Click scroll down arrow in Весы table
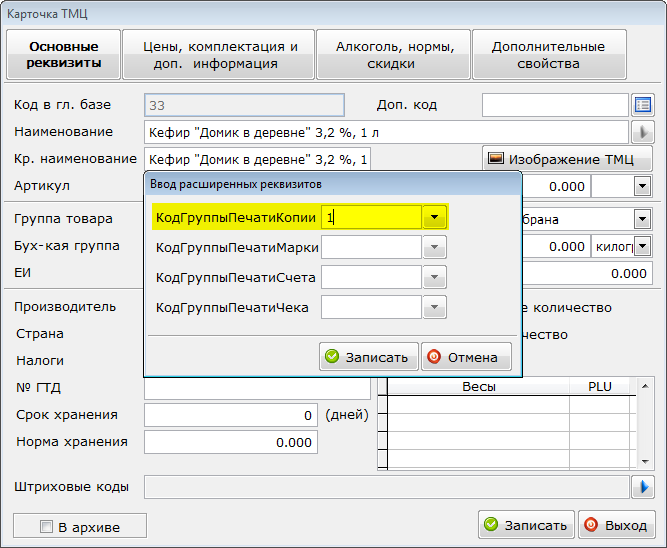 645,462
